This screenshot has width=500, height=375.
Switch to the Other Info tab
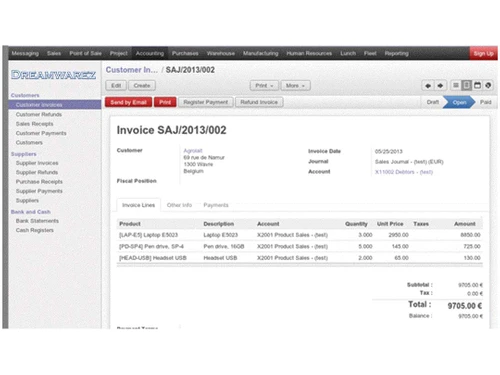pyautogui.click(x=179, y=205)
